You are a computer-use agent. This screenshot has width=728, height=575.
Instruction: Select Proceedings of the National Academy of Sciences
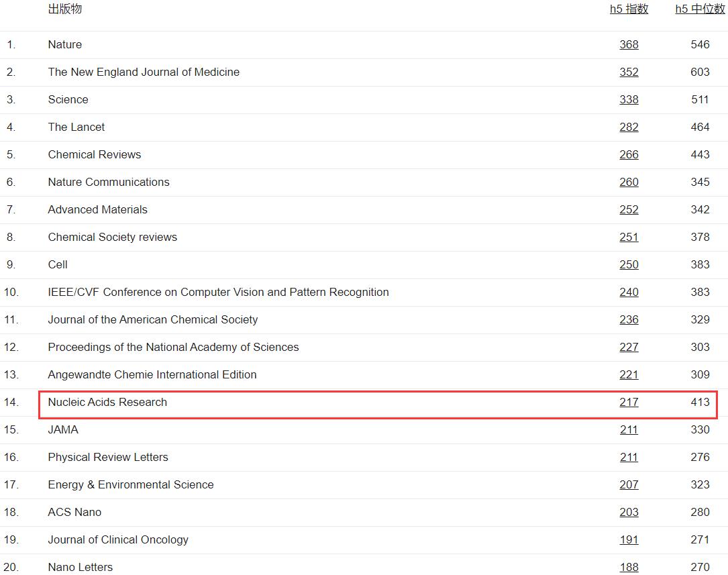(173, 347)
